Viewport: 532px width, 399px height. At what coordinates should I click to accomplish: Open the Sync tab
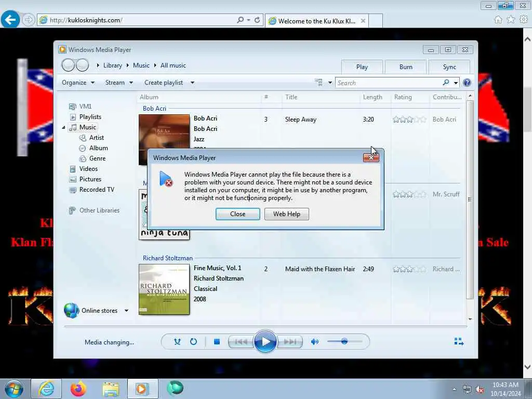[x=449, y=67]
